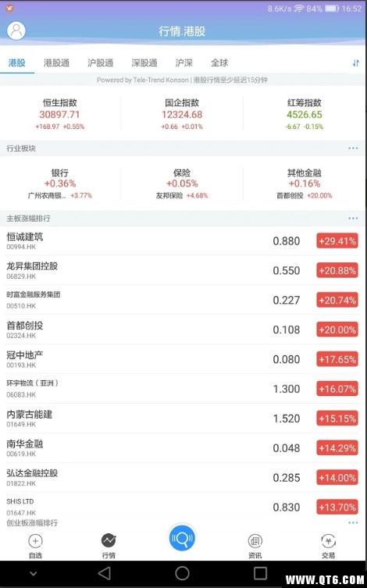
Task: Open the 首都创投 02324.HK stock row
Action: (182, 330)
